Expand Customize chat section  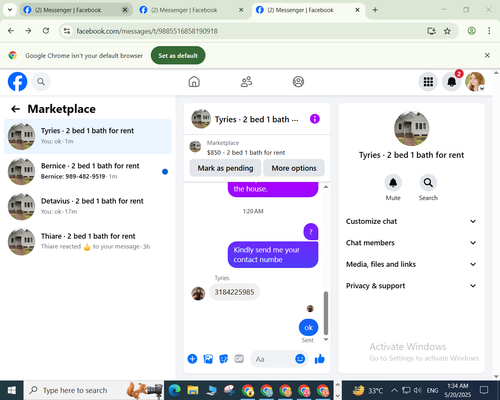pyautogui.click(x=411, y=221)
